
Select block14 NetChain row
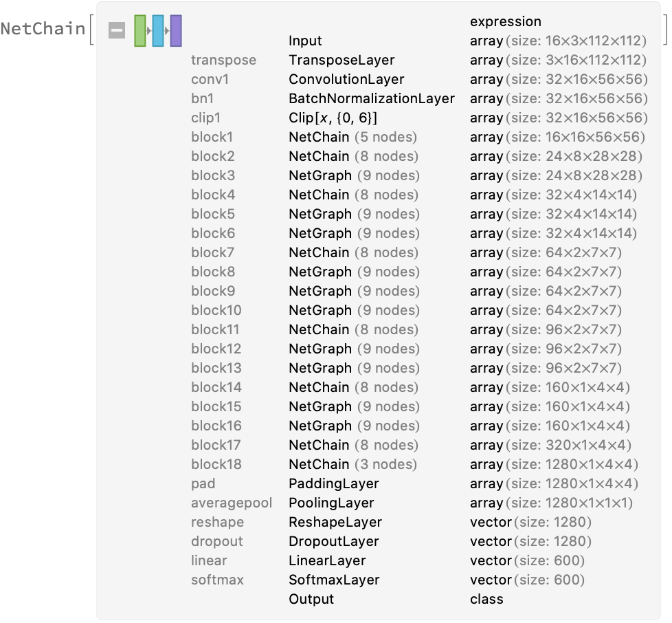coord(352,387)
